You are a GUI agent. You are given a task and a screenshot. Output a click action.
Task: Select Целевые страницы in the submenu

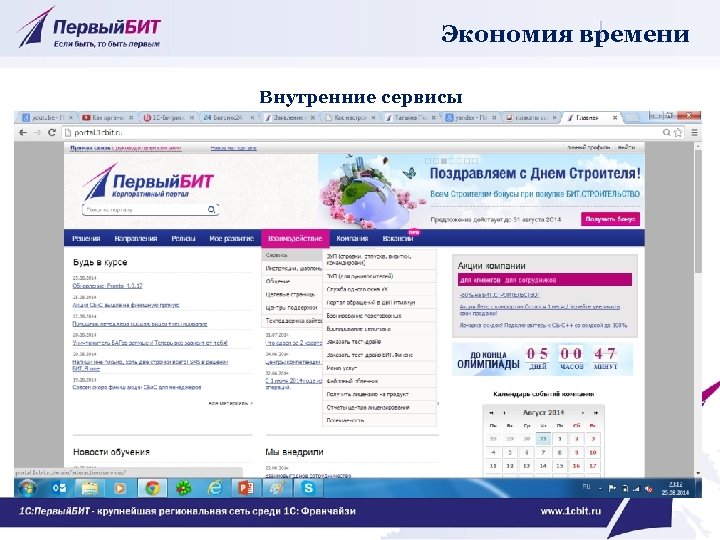click(292, 294)
